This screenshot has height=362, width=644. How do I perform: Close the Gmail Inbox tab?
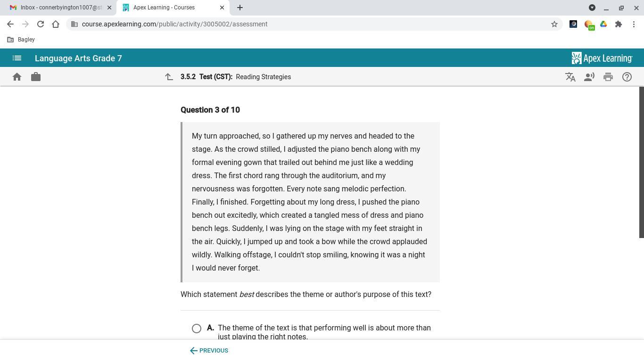tap(109, 8)
